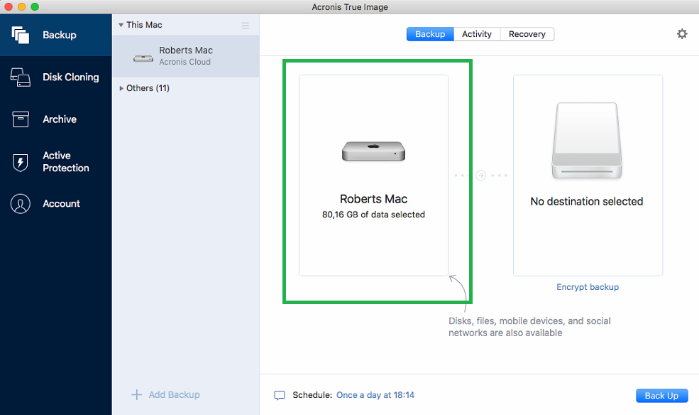Open the Archive box icon
699x415 pixels.
(x=21, y=119)
